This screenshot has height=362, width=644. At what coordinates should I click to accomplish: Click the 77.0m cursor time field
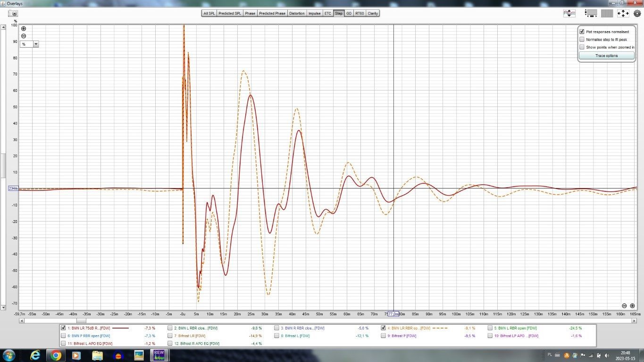[393, 314]
